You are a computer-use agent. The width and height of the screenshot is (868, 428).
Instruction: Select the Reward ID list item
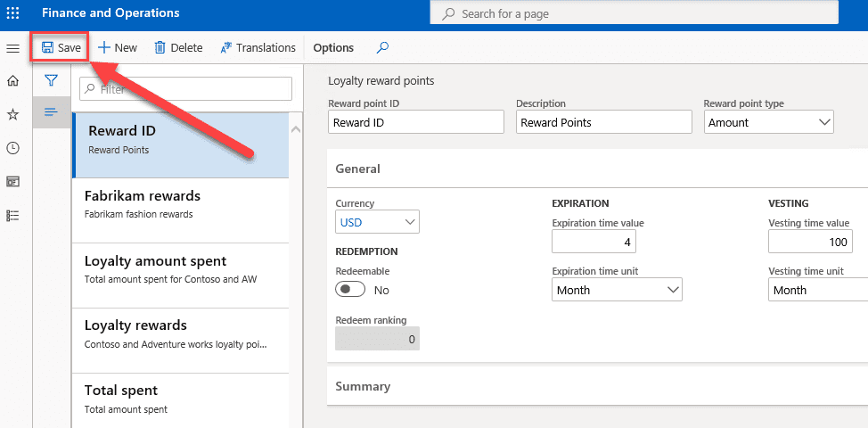181,144
